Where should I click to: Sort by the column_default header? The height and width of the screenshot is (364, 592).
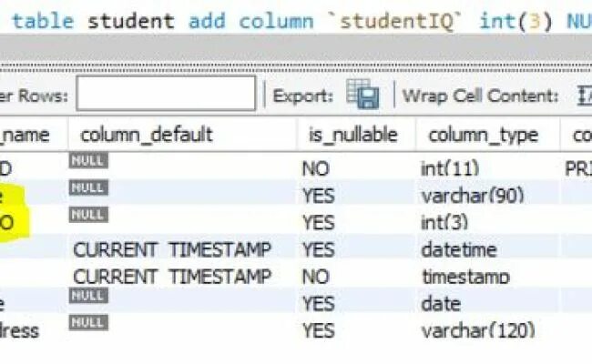pos(147,136)
